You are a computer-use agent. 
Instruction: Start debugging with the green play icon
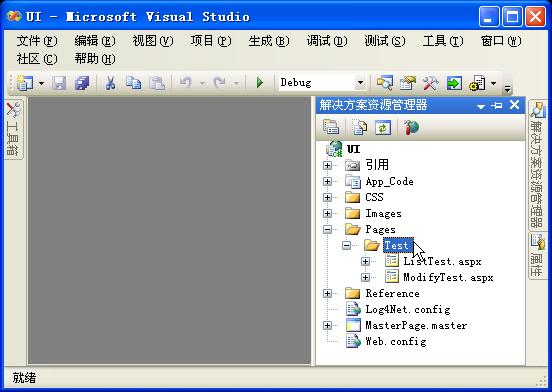click(x=260, y=83)
